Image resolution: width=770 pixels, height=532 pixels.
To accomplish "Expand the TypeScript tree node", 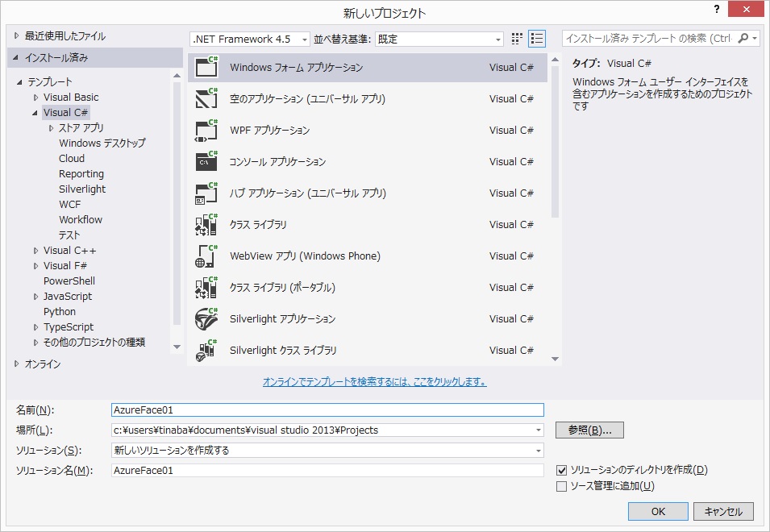I will click(x=35, y=327).
